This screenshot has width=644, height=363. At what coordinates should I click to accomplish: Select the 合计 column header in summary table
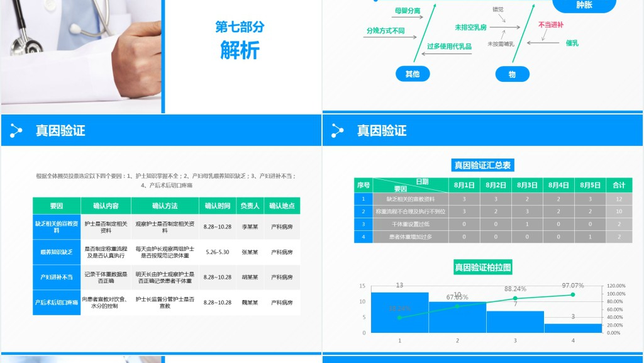619,185
